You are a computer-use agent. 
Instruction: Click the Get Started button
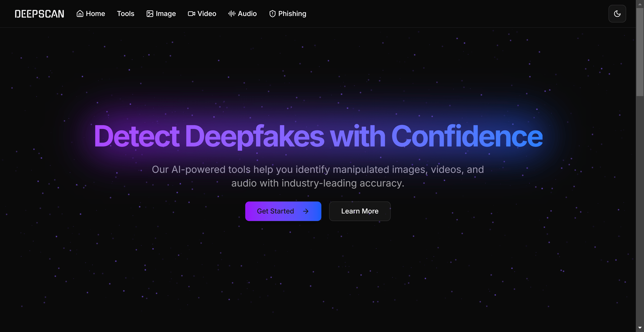pos(283,211)
